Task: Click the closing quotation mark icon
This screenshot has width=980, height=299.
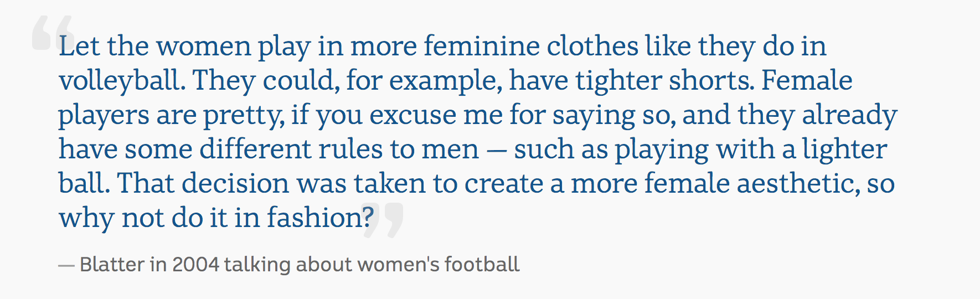Action: 383,220
